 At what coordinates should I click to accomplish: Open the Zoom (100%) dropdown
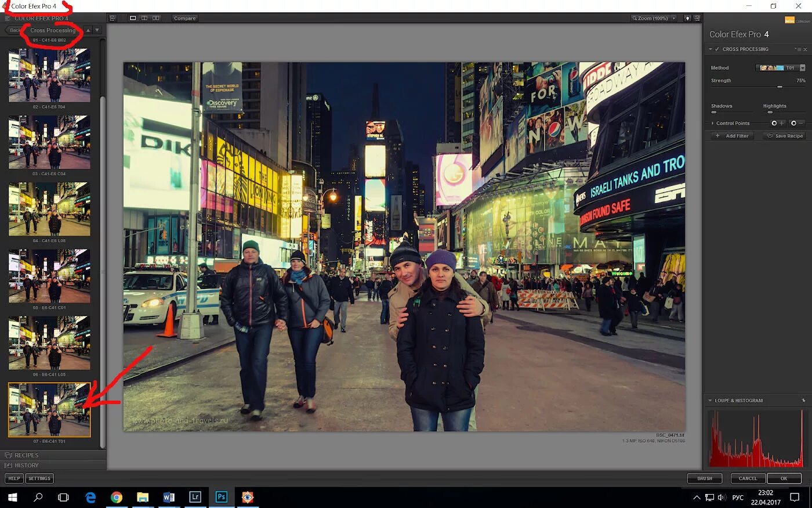pyautogui.click(x=654, y=18)
